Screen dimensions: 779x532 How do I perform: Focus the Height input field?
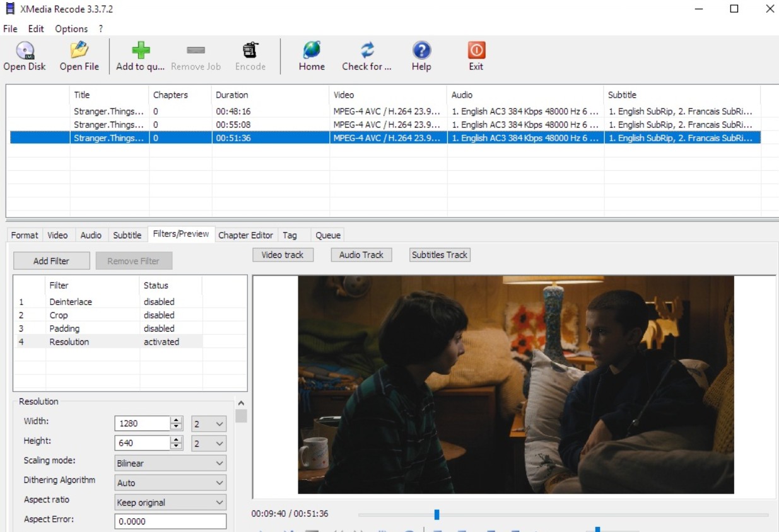click(x=143, y=444)
